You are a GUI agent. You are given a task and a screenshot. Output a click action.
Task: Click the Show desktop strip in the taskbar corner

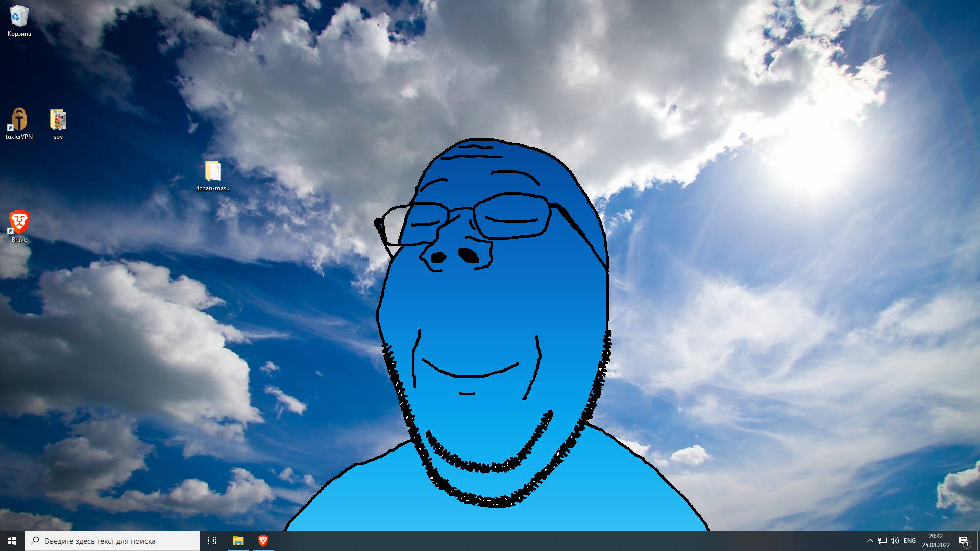978,541
